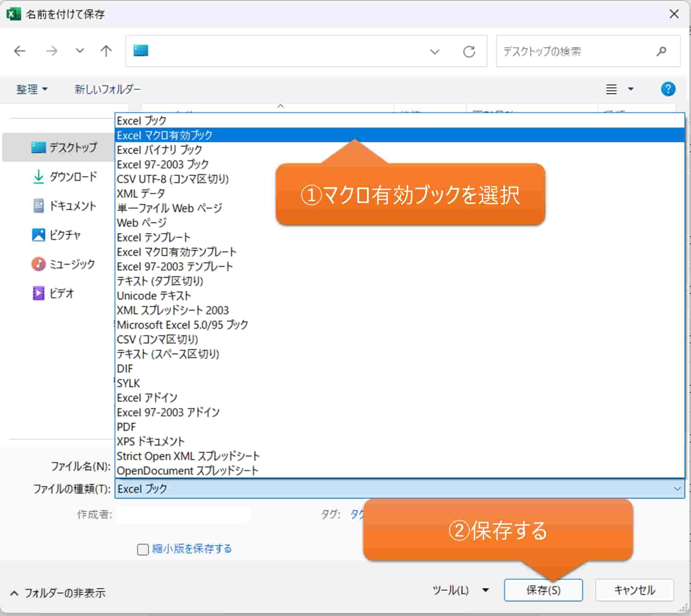
Task: Choose Excel 97-2003 アドイン file type
Action: click(400, 412)
